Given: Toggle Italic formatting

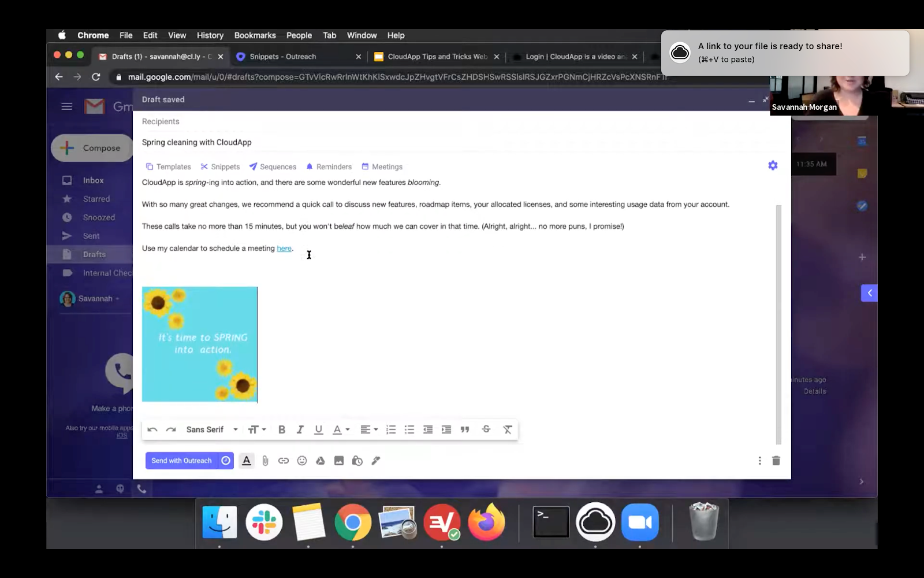Looking at the screenshot, I should (x=300, y=429).
